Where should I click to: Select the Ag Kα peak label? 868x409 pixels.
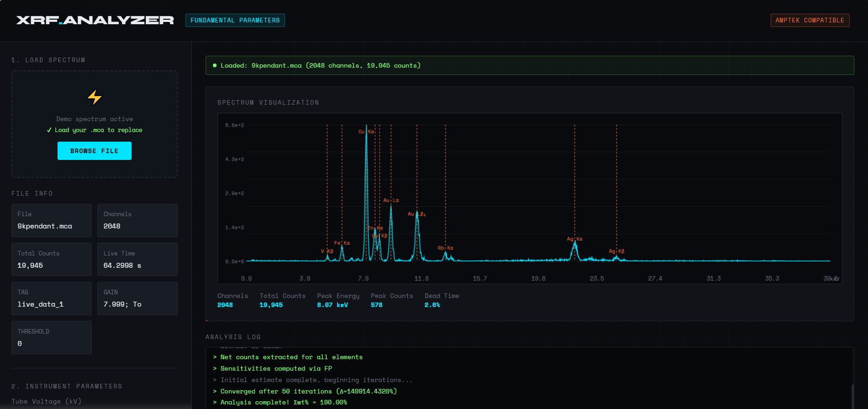pyautogui.click(x=575, y=239)
